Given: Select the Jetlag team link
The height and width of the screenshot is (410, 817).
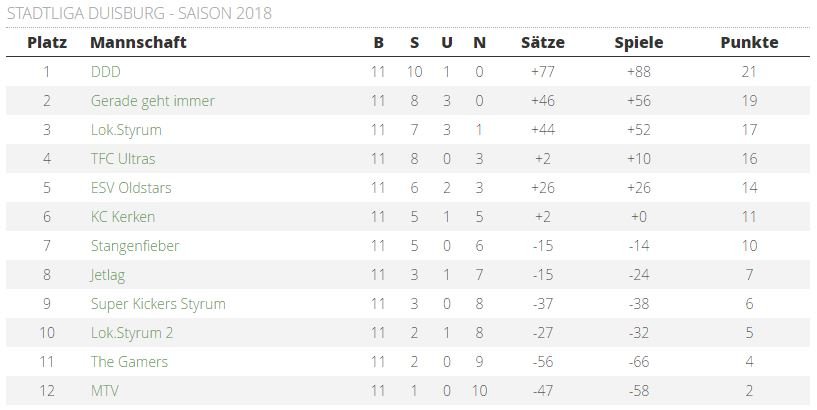Looking at the screenshot, I should click(108, 275).
